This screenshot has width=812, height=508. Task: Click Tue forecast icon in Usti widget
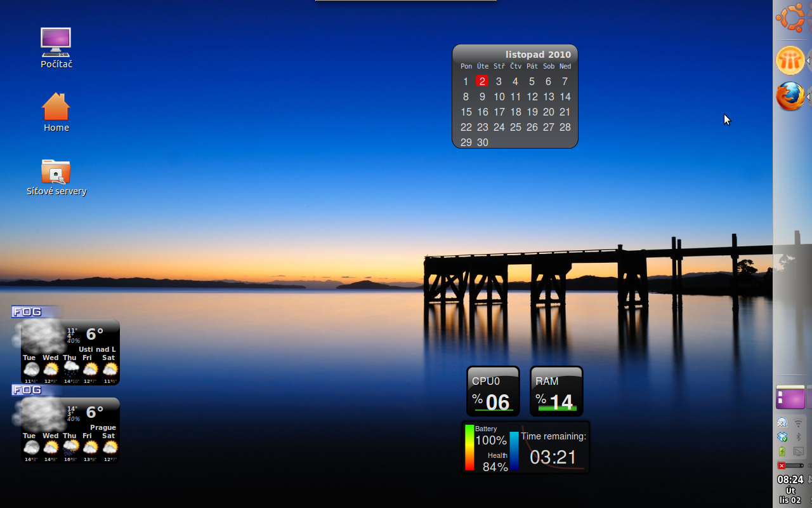[x=31, y=369]
